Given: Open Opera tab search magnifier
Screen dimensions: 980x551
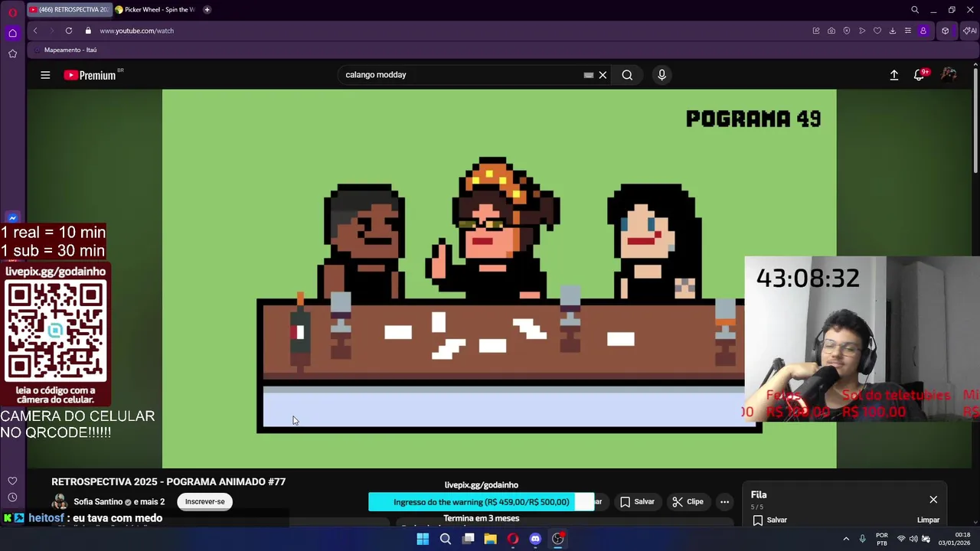Looking at the screenshot, I should point(915,10).
